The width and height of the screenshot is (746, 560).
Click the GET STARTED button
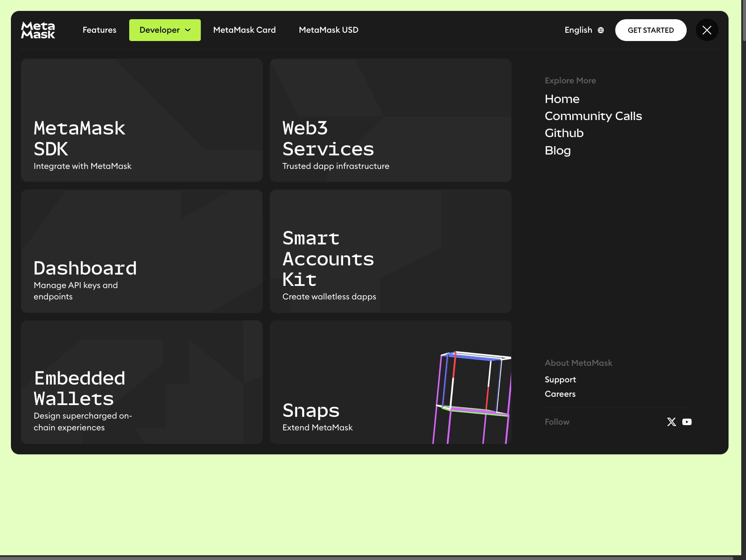651,30
